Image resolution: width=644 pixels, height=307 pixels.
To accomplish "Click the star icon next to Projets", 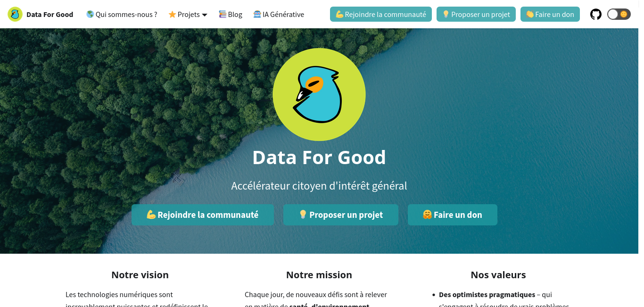I will 172,14.
